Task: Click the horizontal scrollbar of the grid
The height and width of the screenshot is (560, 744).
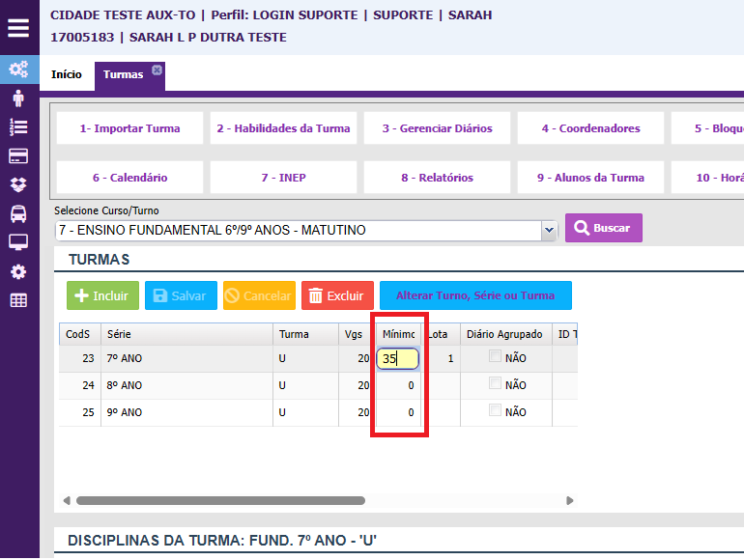Action: coord(220,501)
